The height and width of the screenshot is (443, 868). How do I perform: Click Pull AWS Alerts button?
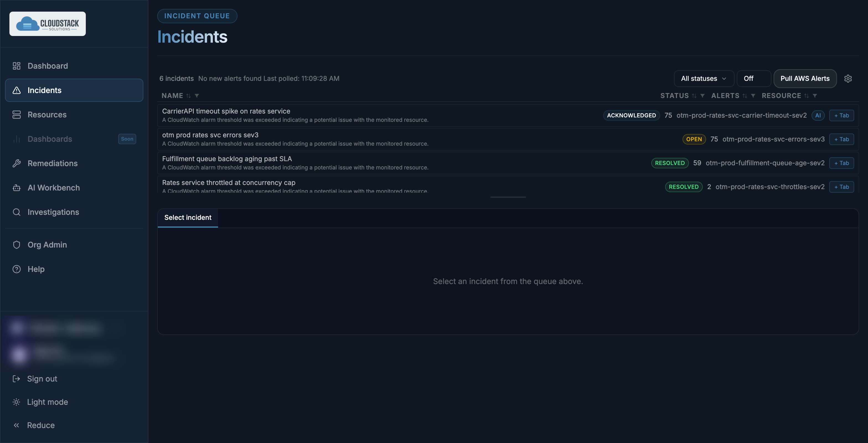(x=805, y=79)
